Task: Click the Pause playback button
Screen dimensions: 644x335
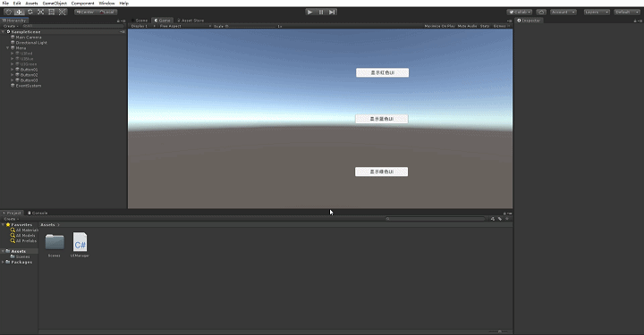Action: [x=321, y=12]
